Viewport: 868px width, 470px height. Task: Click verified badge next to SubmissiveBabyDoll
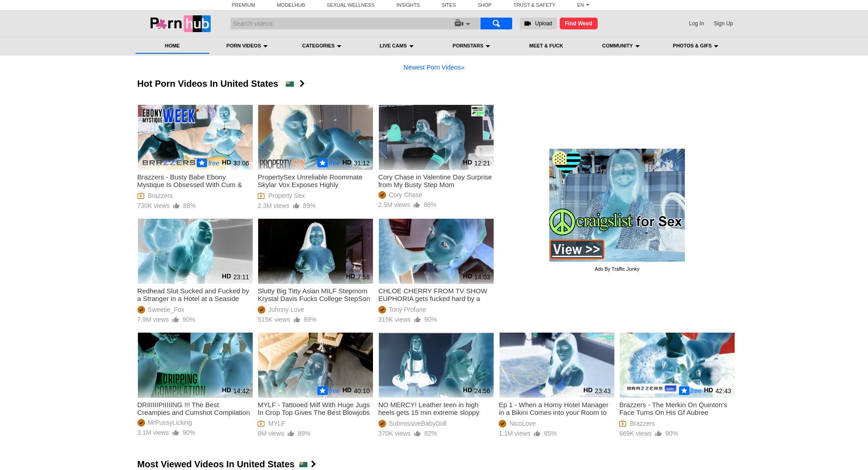[382, 423]
